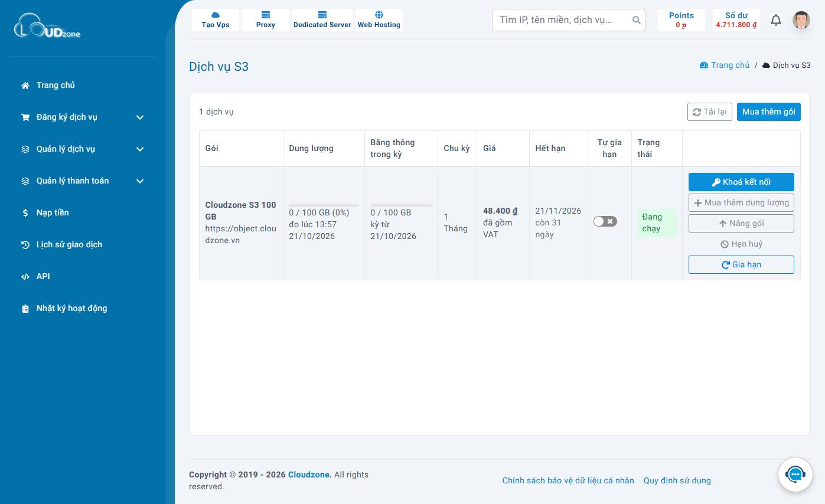825x504 pixels.
Task: Expand the Đăng ký dịch vụ menu
Action: [x=83, y=117]
